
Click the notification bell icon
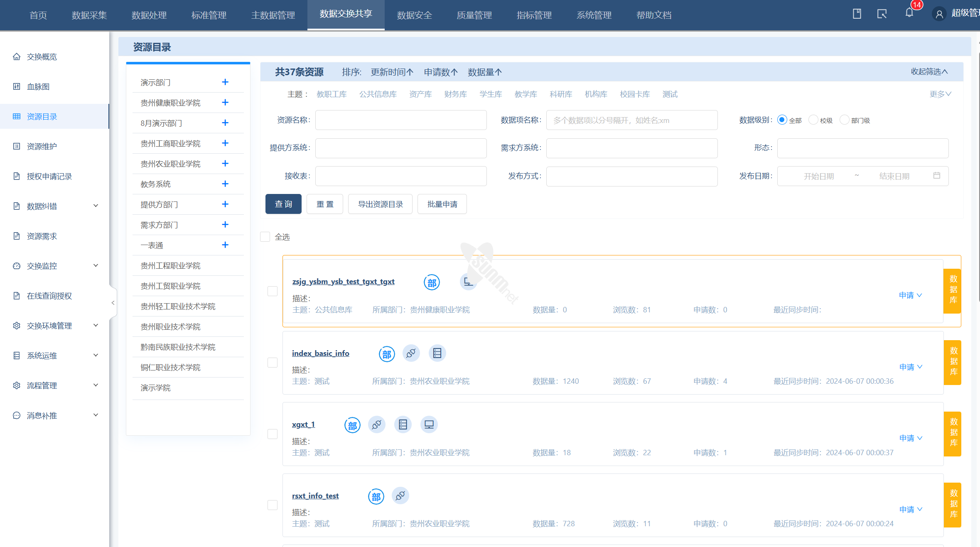point(909,13)
